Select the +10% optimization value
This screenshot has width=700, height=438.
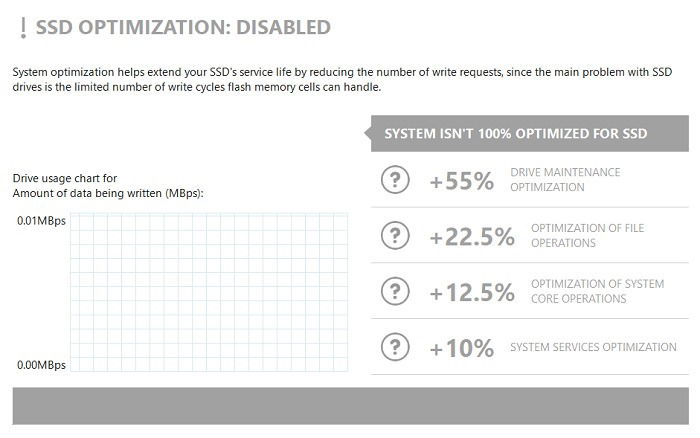point(462,348)
